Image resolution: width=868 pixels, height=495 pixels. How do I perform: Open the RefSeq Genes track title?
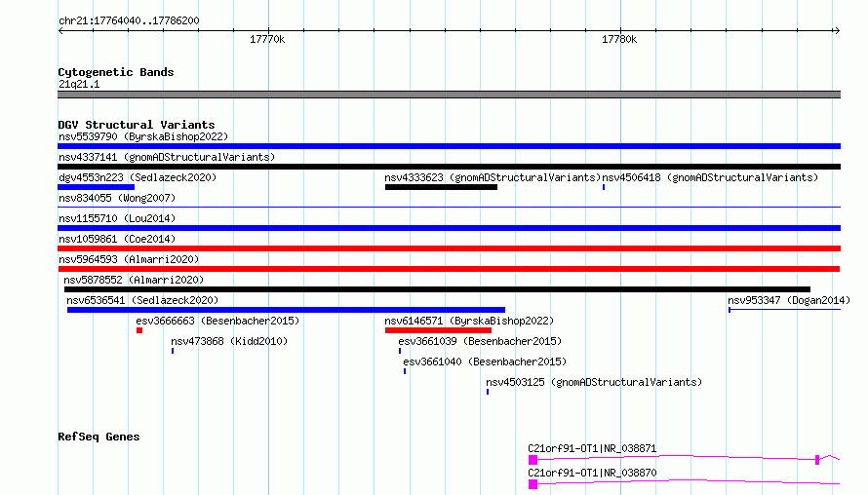click(x=99, y=437)
